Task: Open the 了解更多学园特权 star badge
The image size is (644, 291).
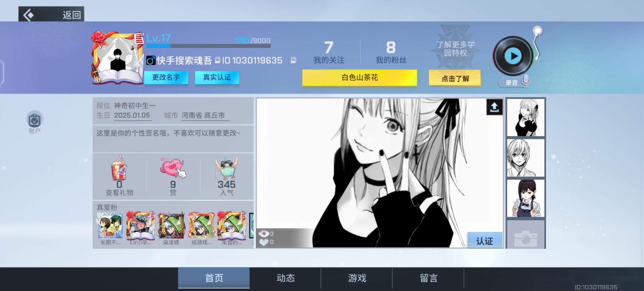Action: 455,48
